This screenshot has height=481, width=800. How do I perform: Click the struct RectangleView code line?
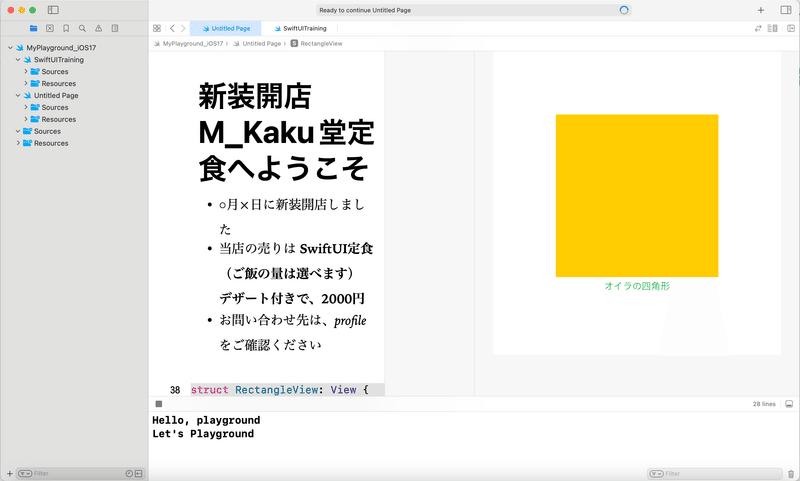280,390
